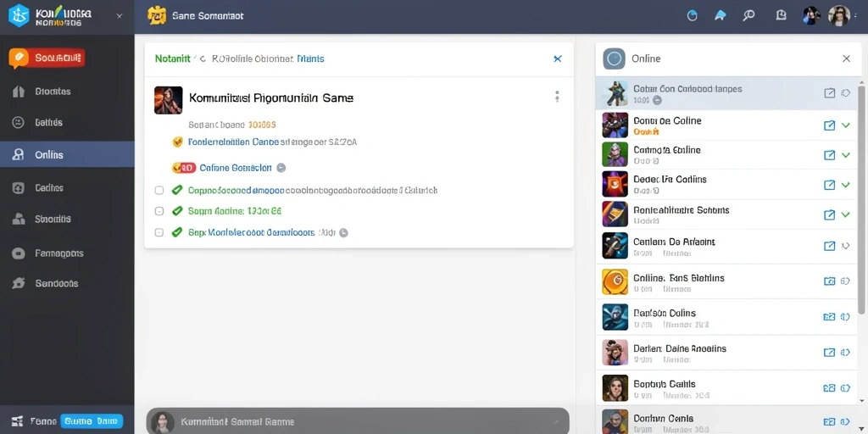The width and height of the screenshot is (868, 434).
Task: Open the "Fennegopts" sidebar item
Action: point(67,253)
